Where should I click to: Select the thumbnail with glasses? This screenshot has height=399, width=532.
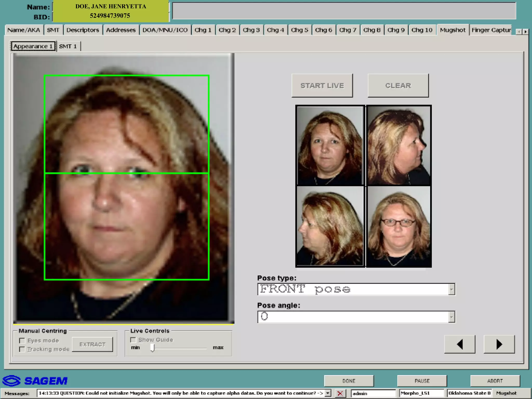(x=399, y=227)
